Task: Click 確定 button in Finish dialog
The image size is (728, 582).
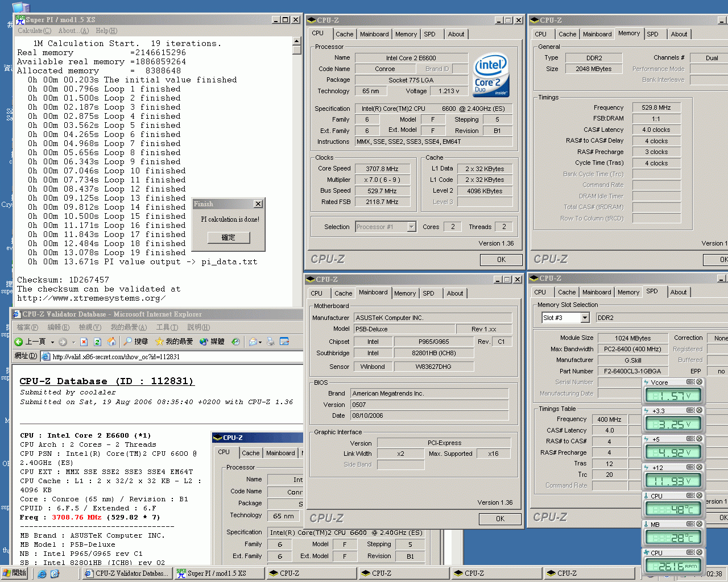Action: pyautogui.click(x=228, y=238)
